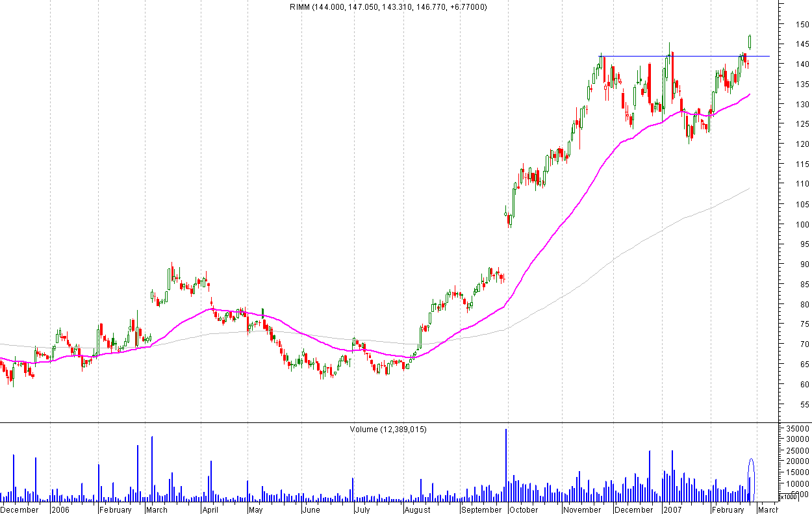Click the November label on date axis
The width and height of the screenshot is (812, 514).
pos(583,509)
